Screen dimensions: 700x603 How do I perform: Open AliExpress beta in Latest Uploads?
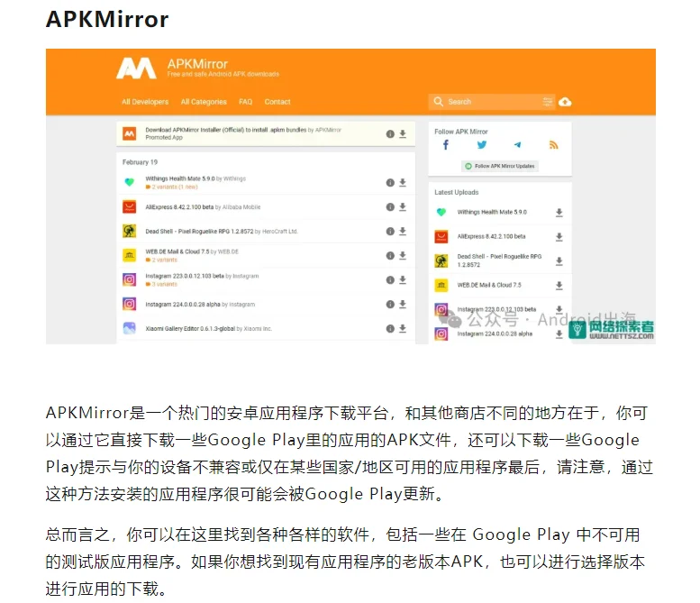click(491, 236)
